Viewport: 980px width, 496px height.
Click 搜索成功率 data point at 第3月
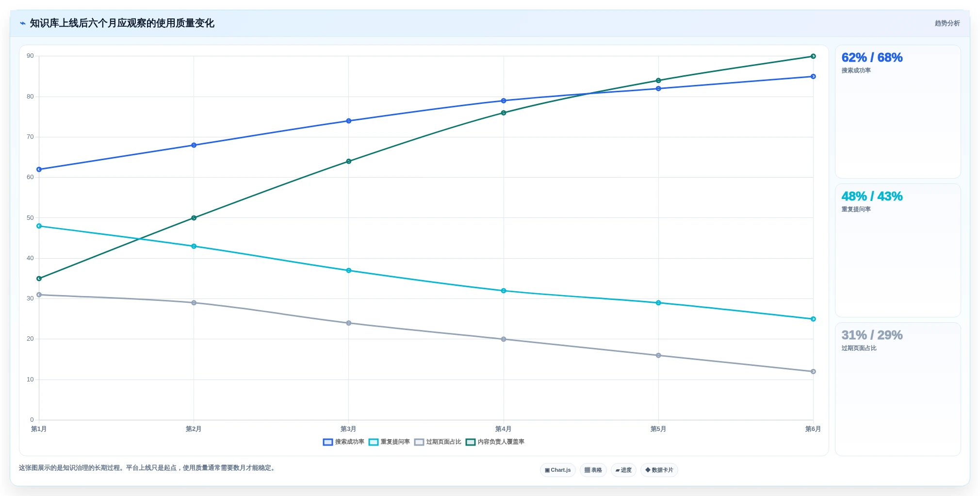(348, 121)
